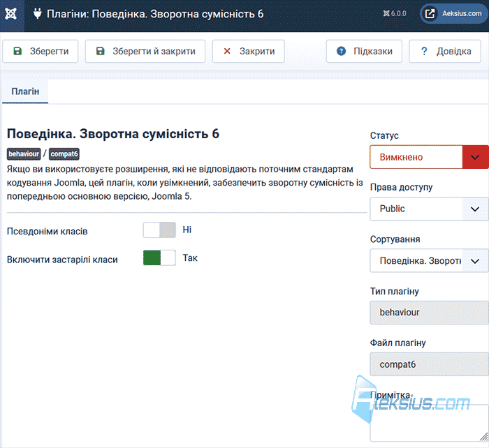Click inside the Примітка text area
Screen dimensions: 489x448
(x=429, y=423)
